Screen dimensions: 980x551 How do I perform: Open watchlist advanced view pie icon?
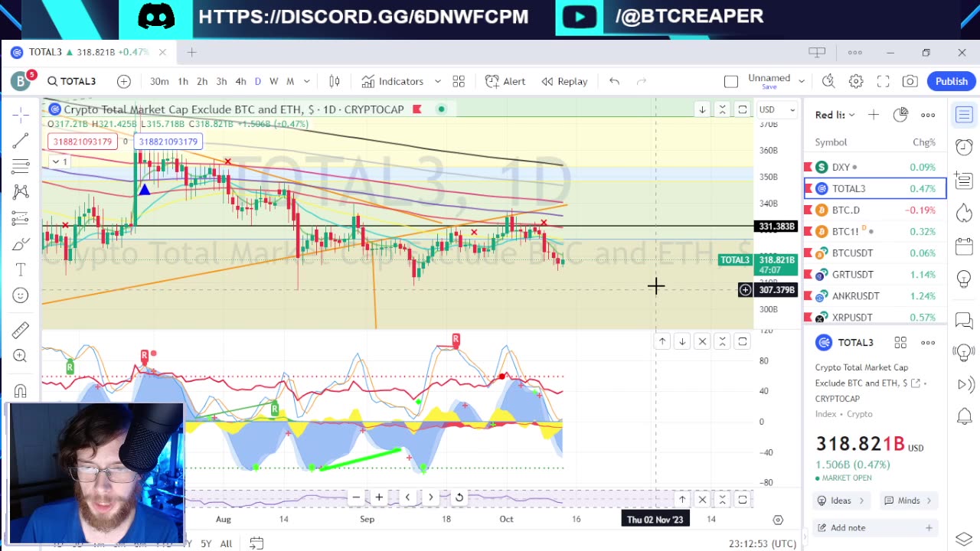click(x=900, y=115)
